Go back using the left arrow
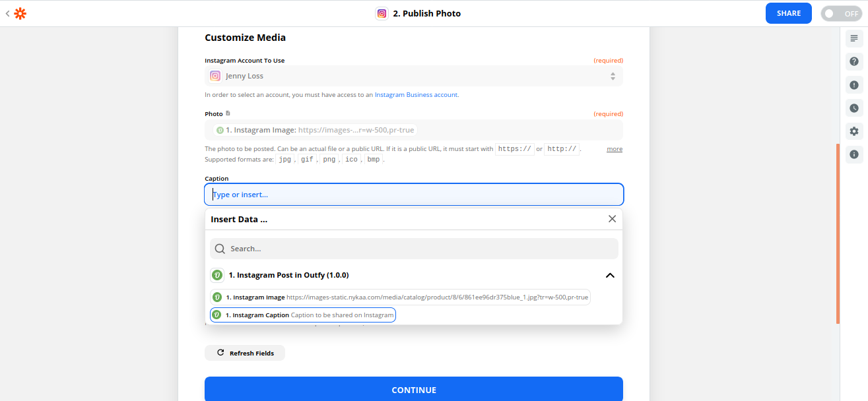Viewport: 868px width, 401px height. (7, 13)
